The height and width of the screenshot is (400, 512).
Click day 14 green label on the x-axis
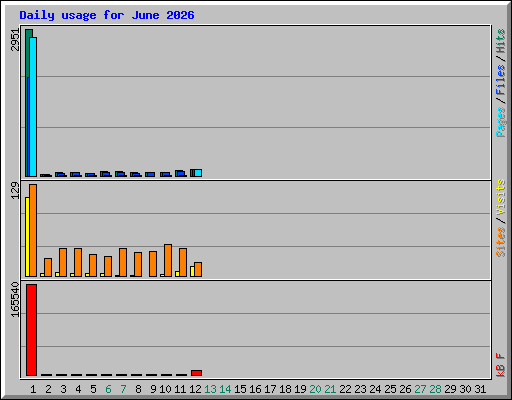click(225, 389)
